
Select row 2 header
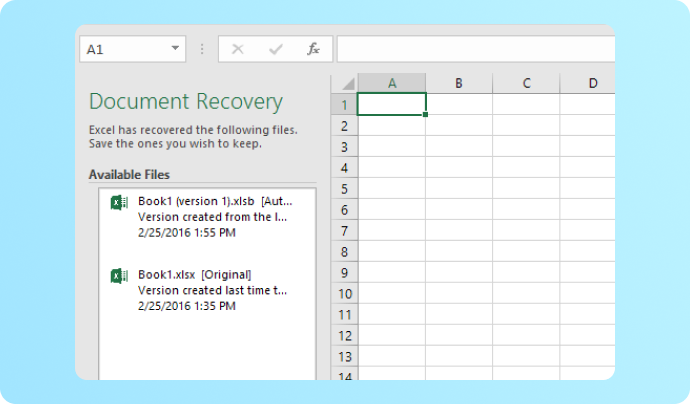tap(344, 126)
